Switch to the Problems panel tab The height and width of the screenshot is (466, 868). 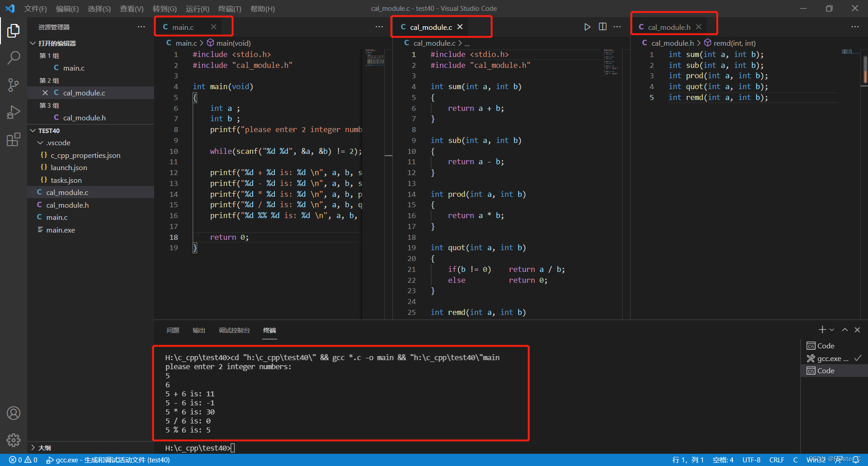173,330
